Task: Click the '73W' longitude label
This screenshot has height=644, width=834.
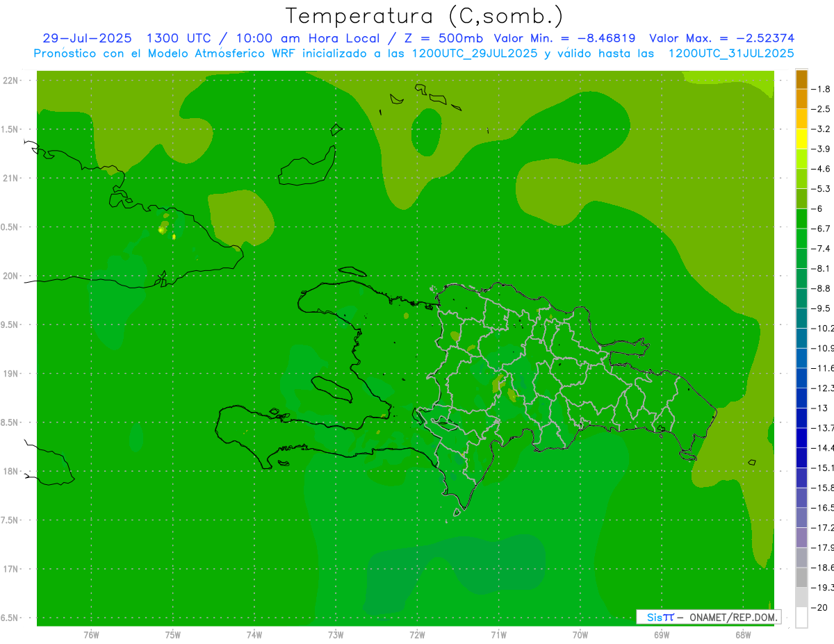Action: 336,634
